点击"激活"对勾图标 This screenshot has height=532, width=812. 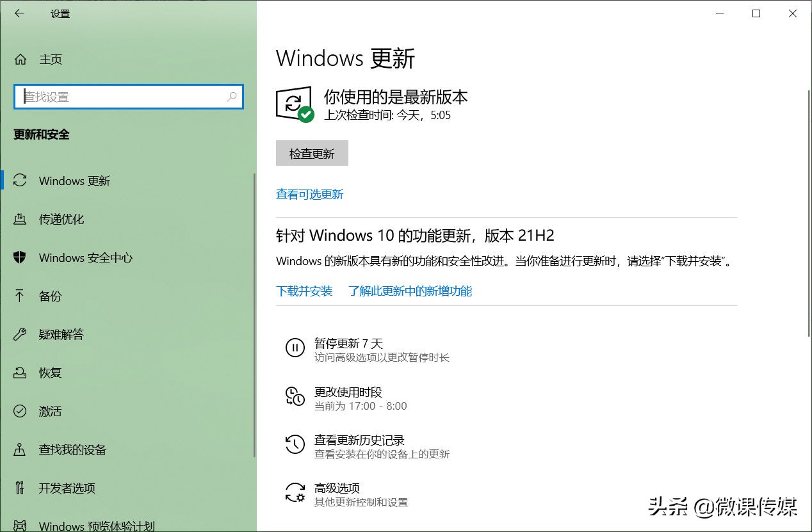pos(20,411)
